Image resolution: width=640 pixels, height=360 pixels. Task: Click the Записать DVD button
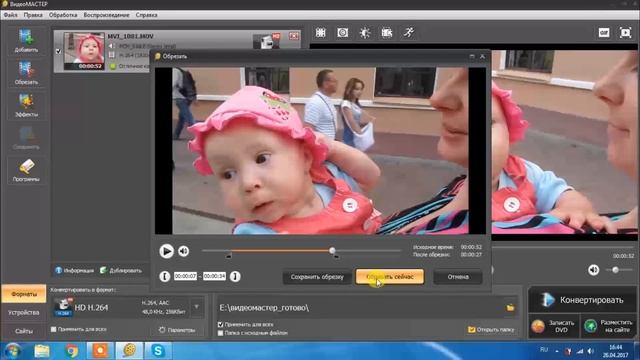[553, 326]
